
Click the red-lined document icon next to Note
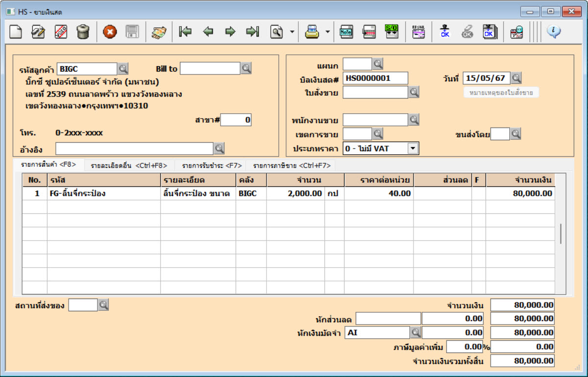click(369, 32)
